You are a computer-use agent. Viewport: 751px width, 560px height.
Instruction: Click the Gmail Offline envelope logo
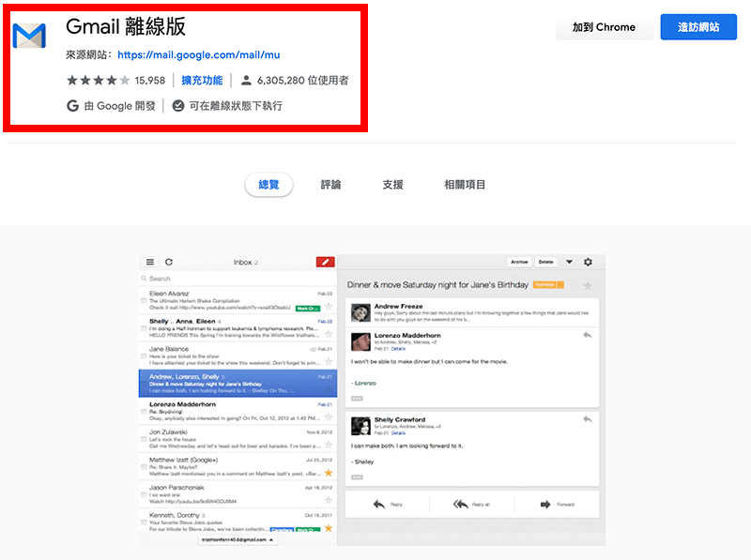click(x=29, y=36)
